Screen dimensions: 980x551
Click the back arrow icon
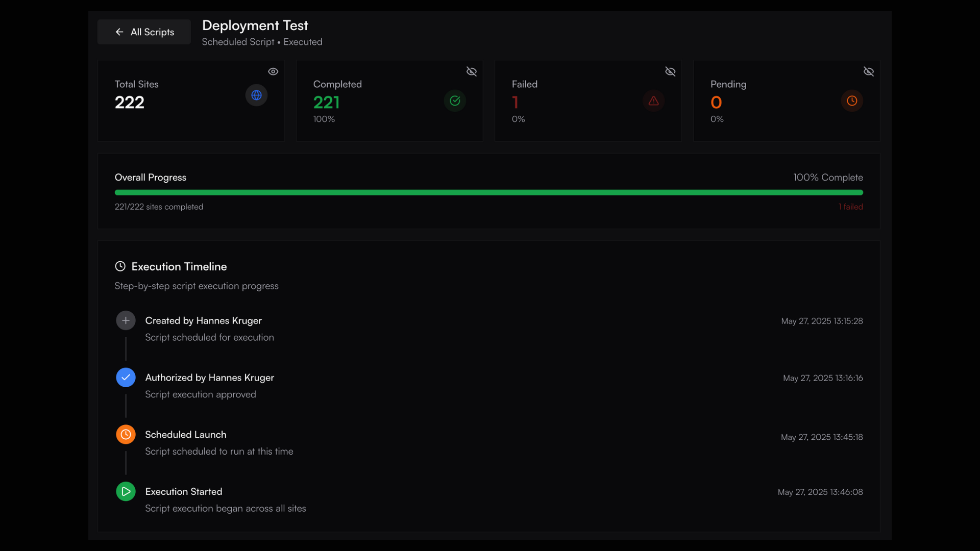click(x=119, y=32)
